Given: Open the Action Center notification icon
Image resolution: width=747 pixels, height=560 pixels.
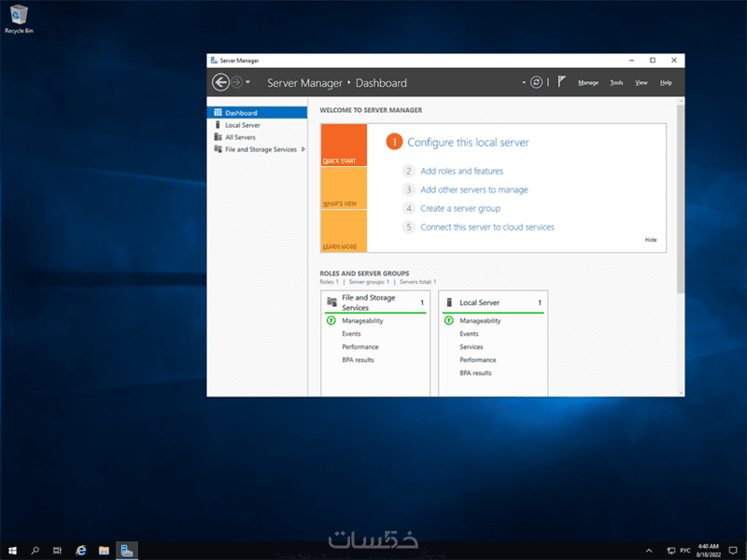Looking at the screenshot, I should (x=733, y=551).
